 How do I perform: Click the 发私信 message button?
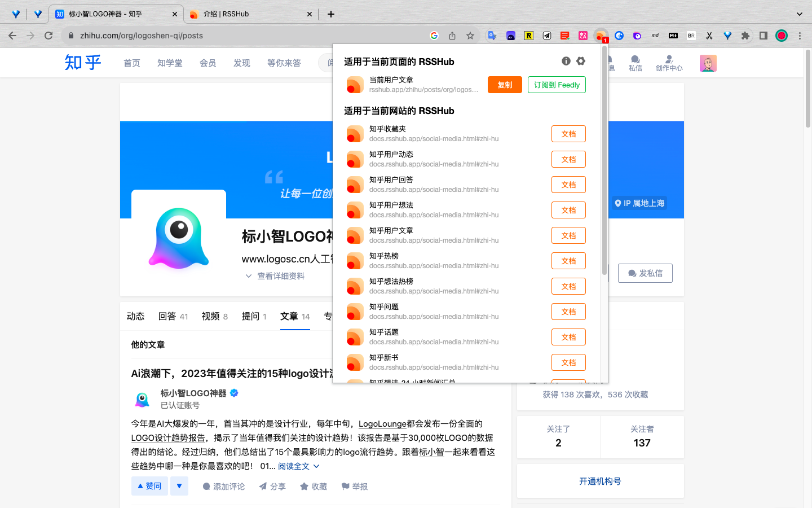point(645,273)
